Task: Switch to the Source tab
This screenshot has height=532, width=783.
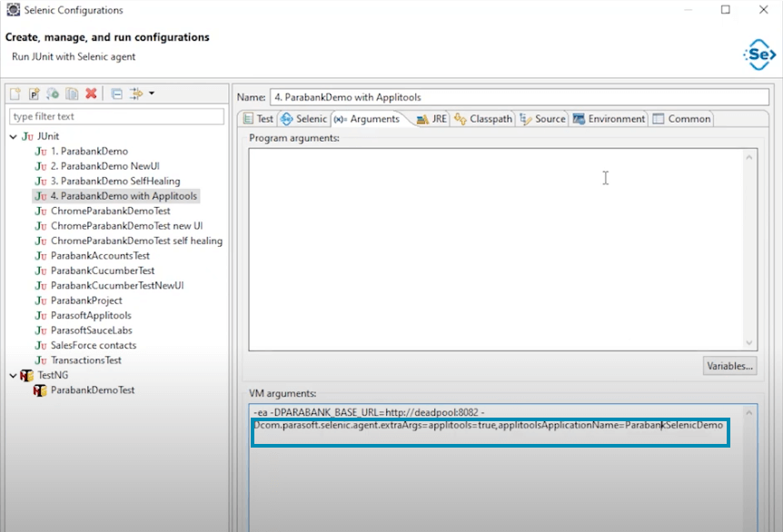Action: pos(543,119)
